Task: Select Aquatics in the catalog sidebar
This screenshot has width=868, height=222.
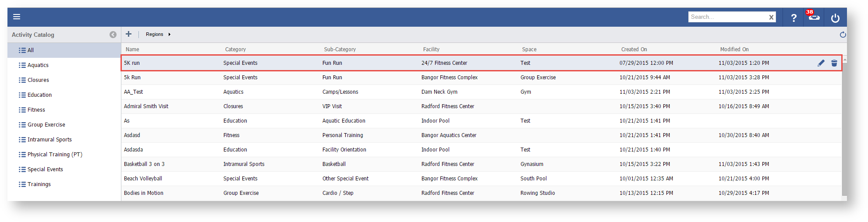Action: coord(38,65)
